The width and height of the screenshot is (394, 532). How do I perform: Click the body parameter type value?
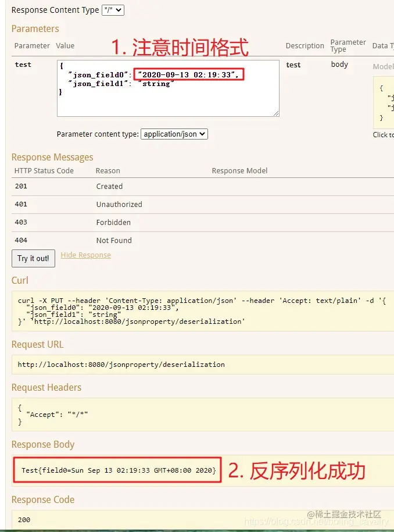coord(339,65)
